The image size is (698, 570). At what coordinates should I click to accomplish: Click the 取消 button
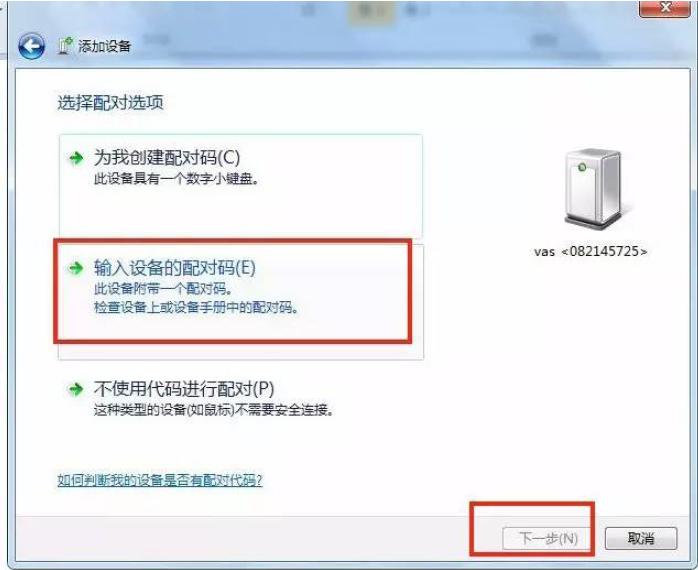[641, 538]
